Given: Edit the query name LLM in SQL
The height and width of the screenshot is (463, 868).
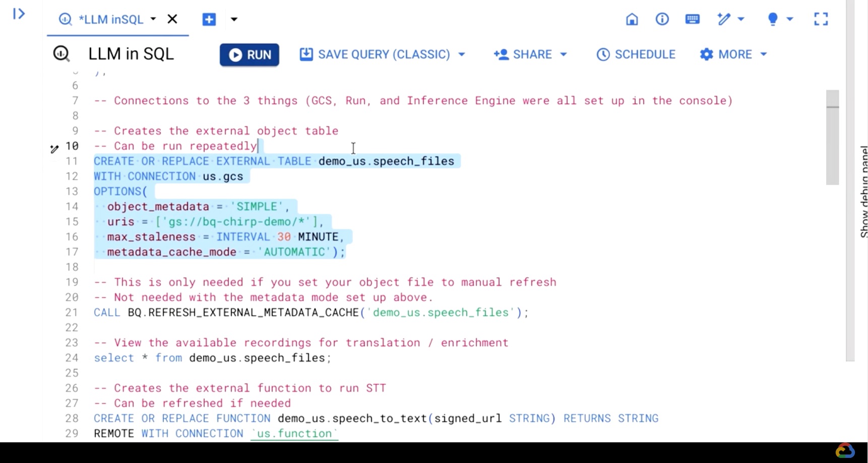Looking at the screenshot, I should [131, 53].
